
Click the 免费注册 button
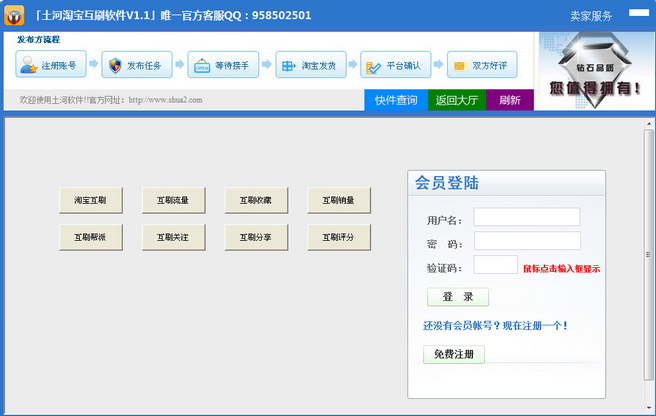tap(454, 354)
